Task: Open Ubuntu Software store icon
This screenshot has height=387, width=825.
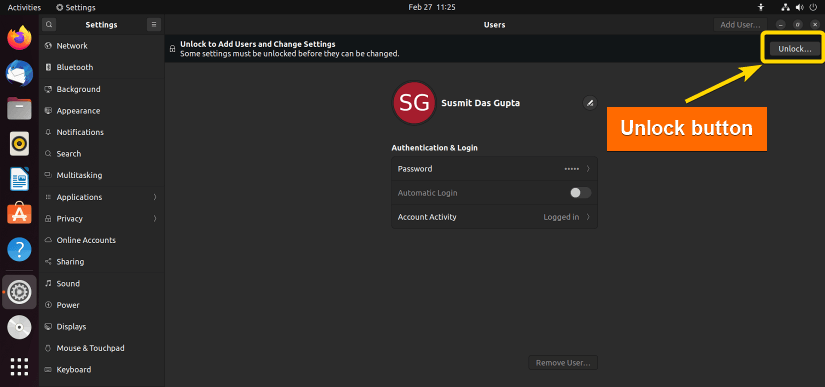Action: pos(19,214)
